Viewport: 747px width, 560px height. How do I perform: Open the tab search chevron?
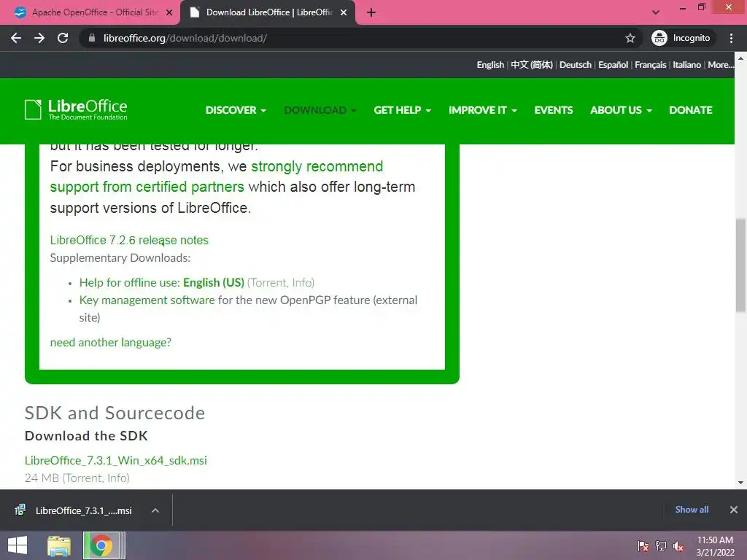pyautogui.click(x=656, y=13)
